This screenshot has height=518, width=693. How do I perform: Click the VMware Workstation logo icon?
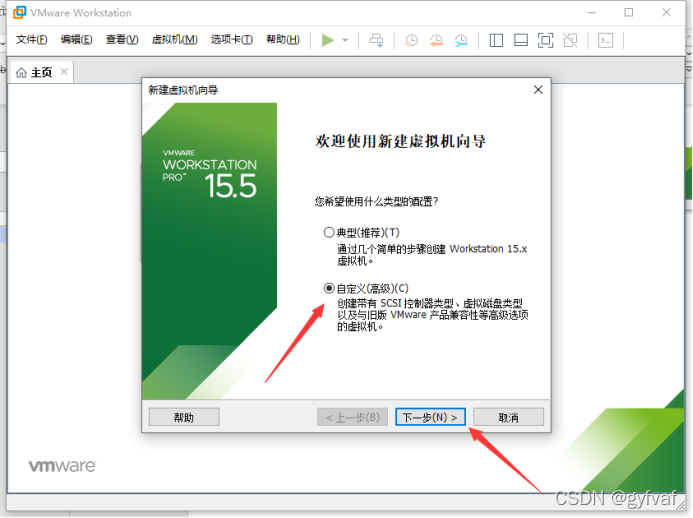19,12
